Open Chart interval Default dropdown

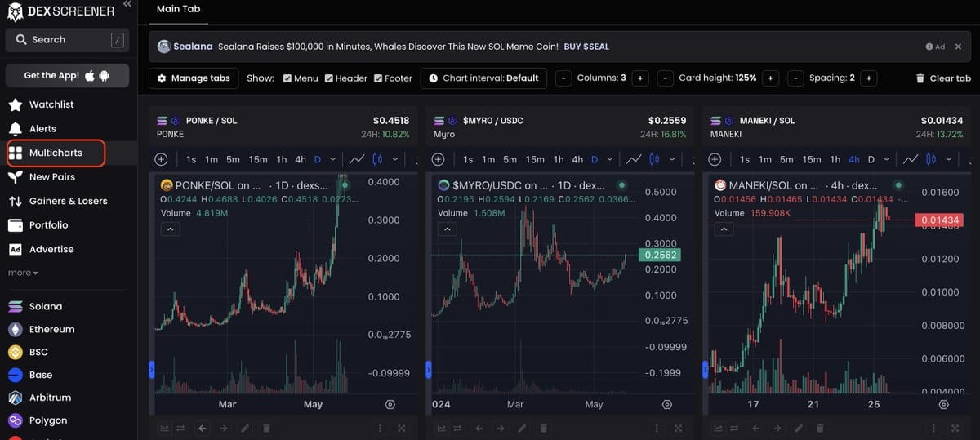[484, 78]
